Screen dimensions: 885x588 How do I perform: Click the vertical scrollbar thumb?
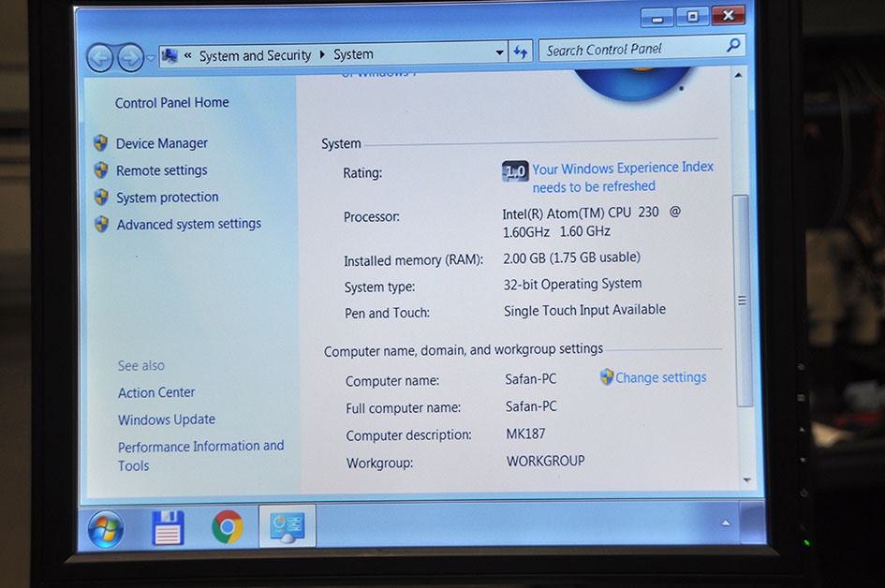(x=743, y=301)
